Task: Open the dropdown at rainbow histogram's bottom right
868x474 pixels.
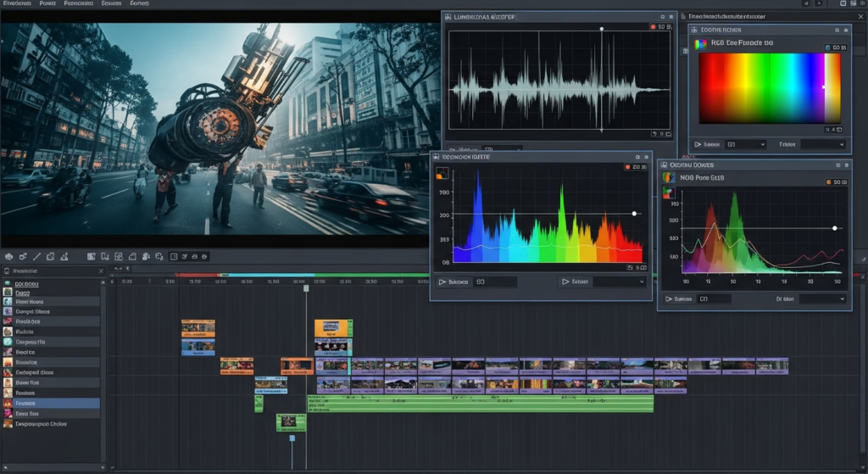Action: click(620, 282)
